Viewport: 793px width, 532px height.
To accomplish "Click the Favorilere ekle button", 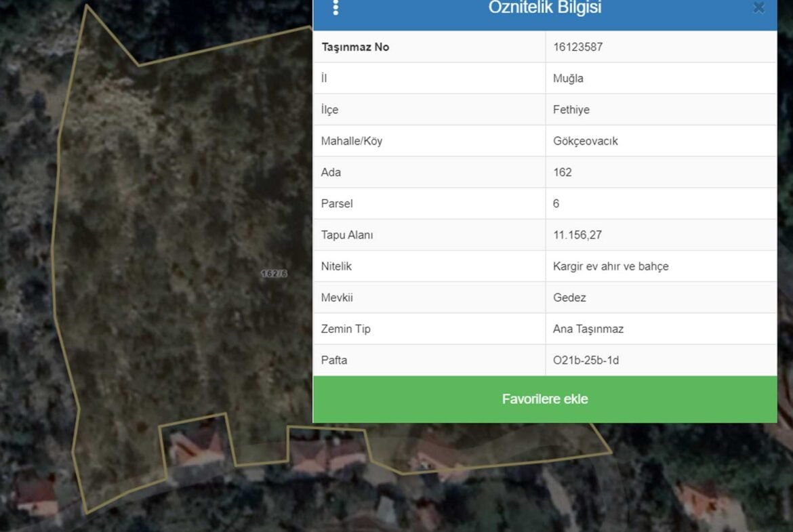I will pos(545,399).
